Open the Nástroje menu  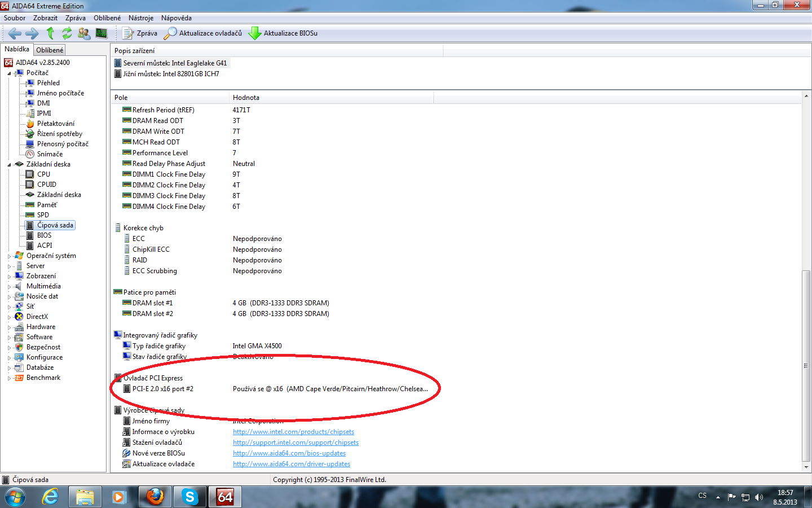point(141,18)
